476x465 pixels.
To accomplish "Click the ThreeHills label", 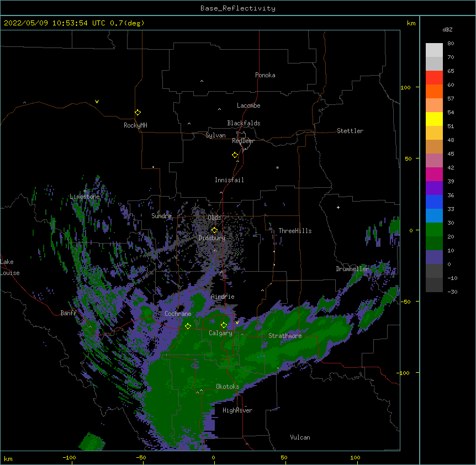I will click(295, 231).
